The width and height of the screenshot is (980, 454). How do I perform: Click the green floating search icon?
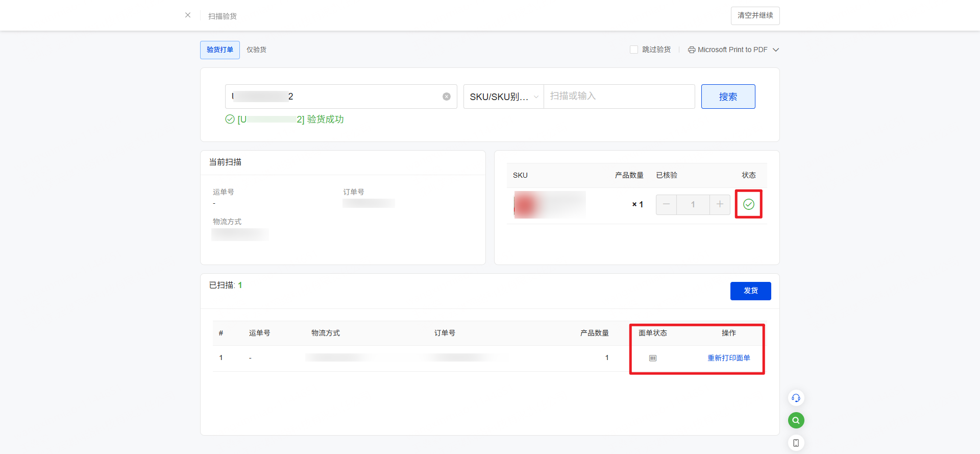click(x=796, y=420)
